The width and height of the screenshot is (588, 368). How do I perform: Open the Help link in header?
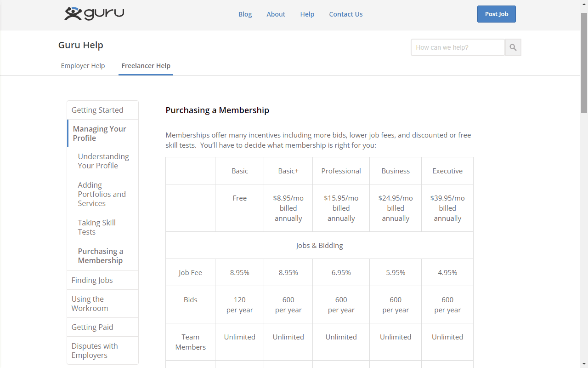point(307,14)
